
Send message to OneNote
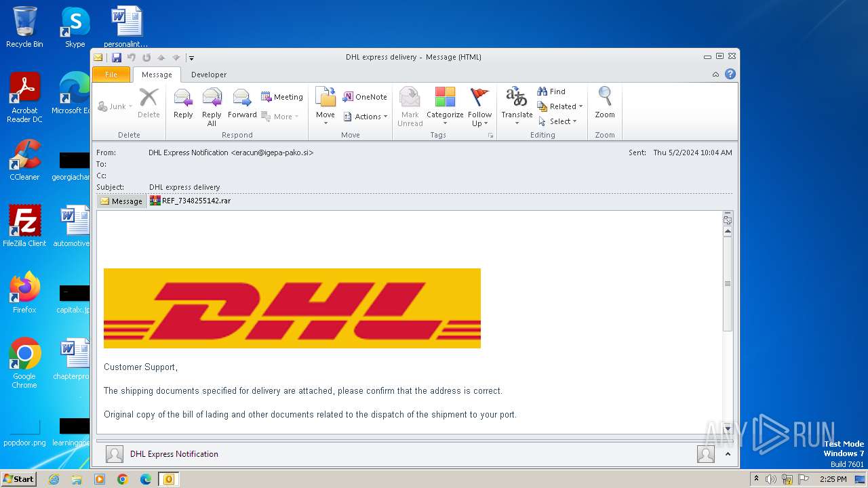point(365,97)
